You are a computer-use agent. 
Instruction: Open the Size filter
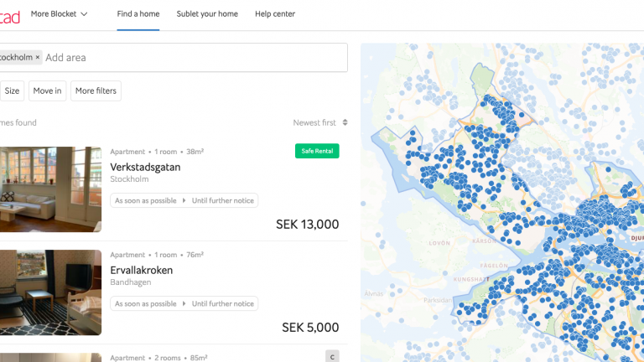12,90
